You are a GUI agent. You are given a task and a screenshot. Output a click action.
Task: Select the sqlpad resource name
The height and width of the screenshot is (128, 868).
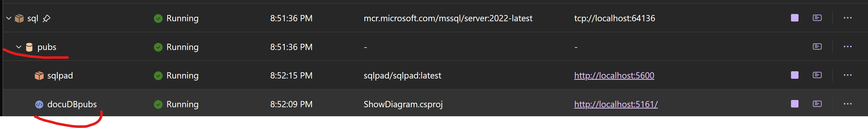(60, 75)
